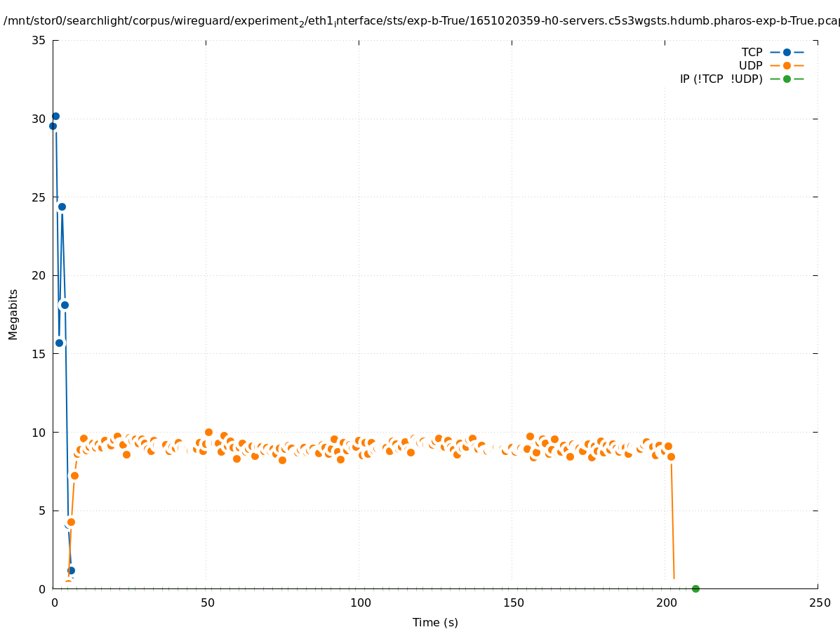Click the 35 tick label on the y-axis
The width and height of the screenshot is (840, 632).
pyautogui.click(x=39, y=40)
